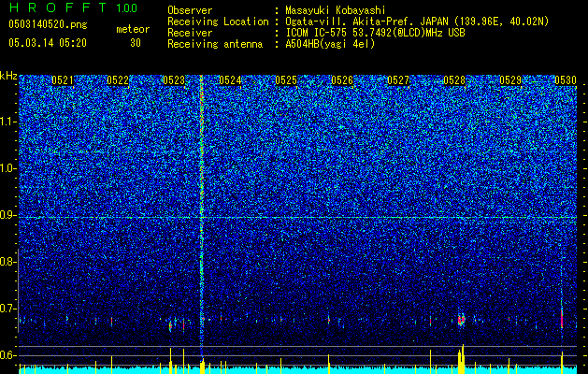Click the 0530 time marker
Viewport: 588px width, 374px height.
566,80
